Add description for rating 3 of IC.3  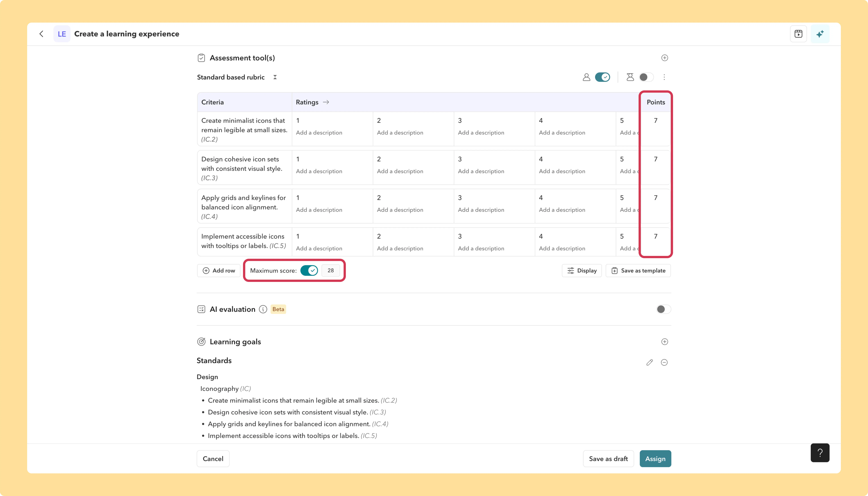(x=481, y=171)
